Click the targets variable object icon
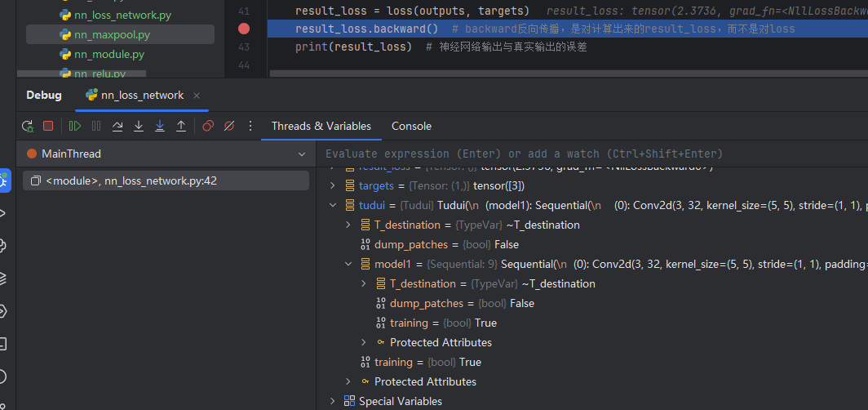This screenshot has height=410, width=868. [x=350, y=185]
